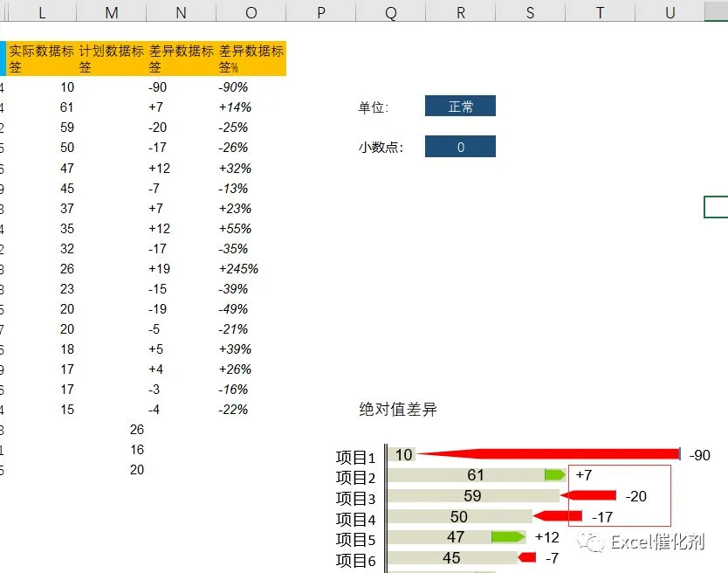Click the blue decimal places cell showing 0
The image size is (728, 573).
(x=460, y=147)
